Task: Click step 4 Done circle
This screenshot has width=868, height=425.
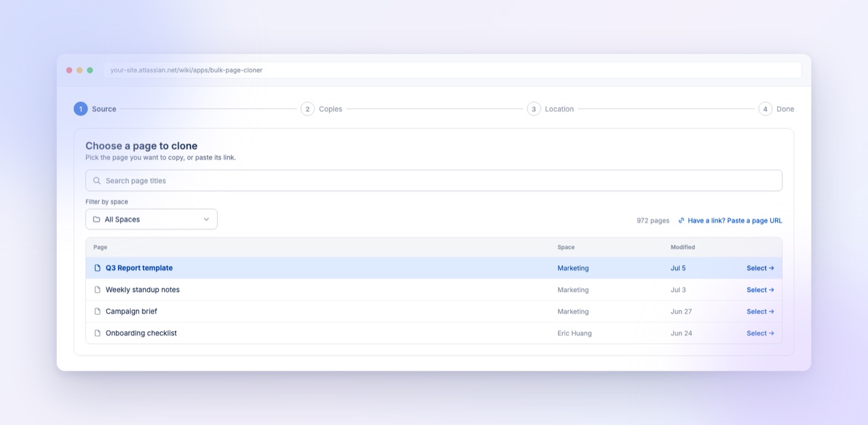Action: 766,109
